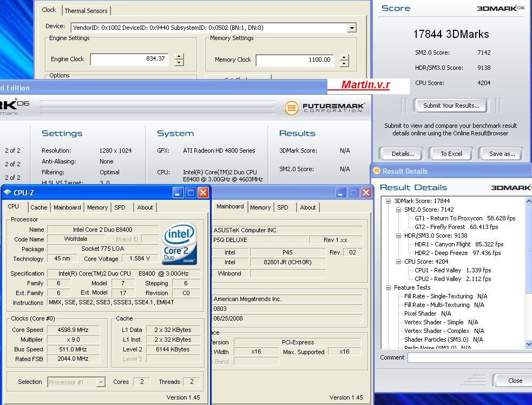
Task: Click the Comment input field
Action: click(x=470, y=357)
